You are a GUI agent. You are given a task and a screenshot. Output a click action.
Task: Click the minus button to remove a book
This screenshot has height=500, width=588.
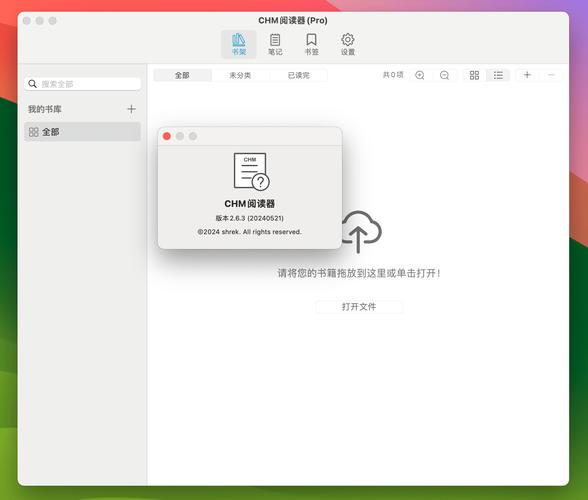pyautogui.click(x=551, y=75)
